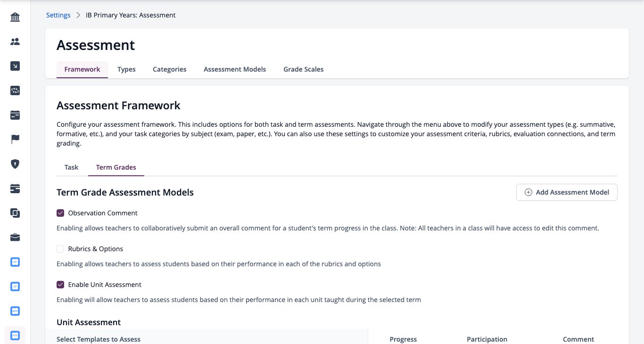Open the credit card sidebar icon
The height and width of the screenshot is (344, 644).
point(15,188)
